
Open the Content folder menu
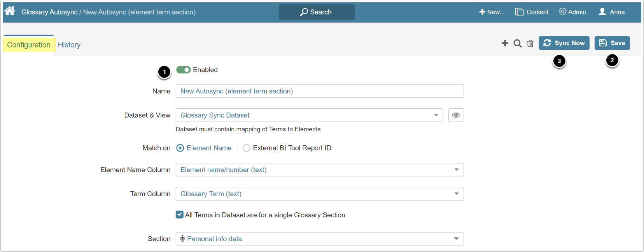pyautogui.click(x=532, y=12)
